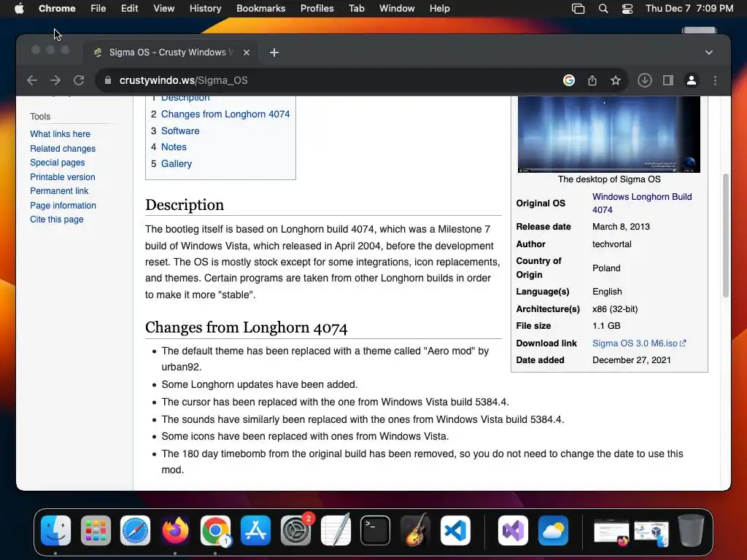
Task: Launch Visual Studio from the Dock
Action: (513, 531)
